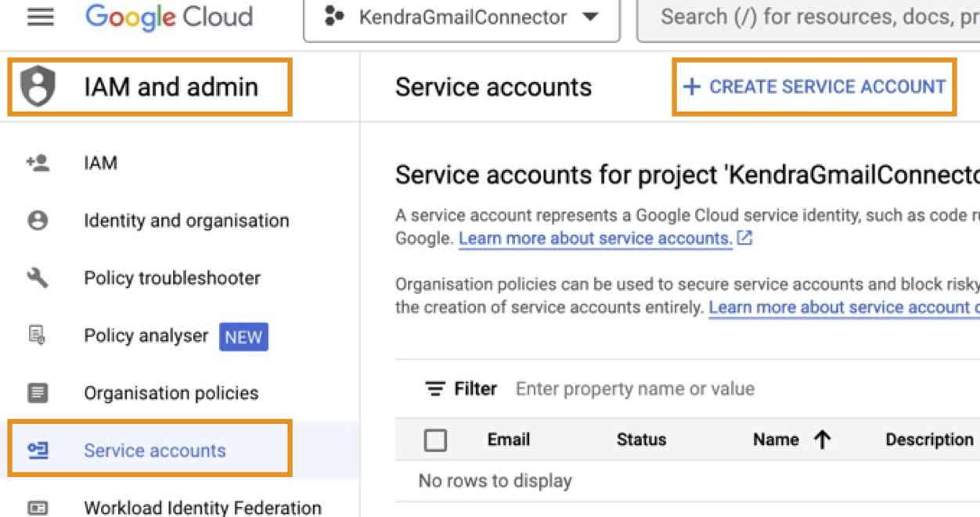Click the IAM and admin shield icon
980x517 pixels.
[x=38, y=87]
